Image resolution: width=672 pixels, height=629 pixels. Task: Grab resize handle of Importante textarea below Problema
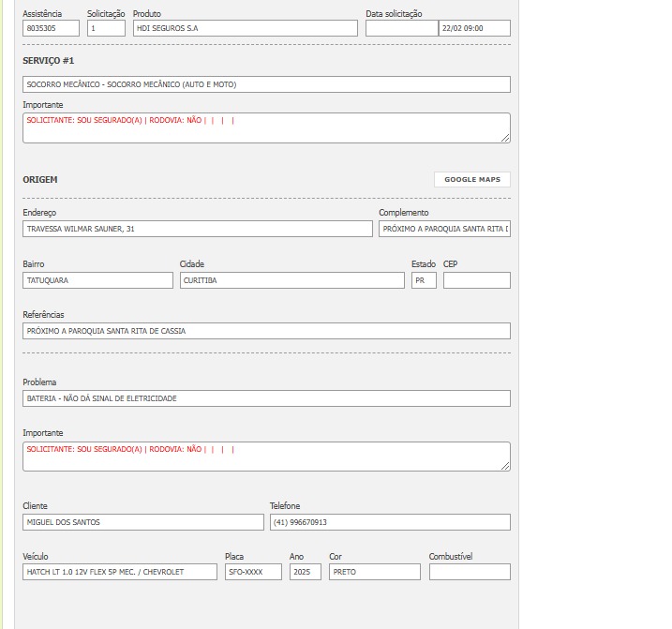coord(506,467)
